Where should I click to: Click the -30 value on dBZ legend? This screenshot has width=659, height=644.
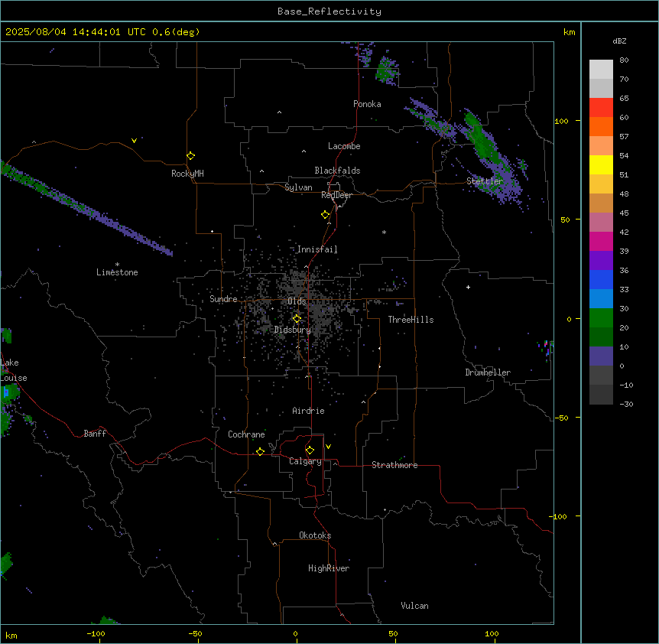[626, 405]
